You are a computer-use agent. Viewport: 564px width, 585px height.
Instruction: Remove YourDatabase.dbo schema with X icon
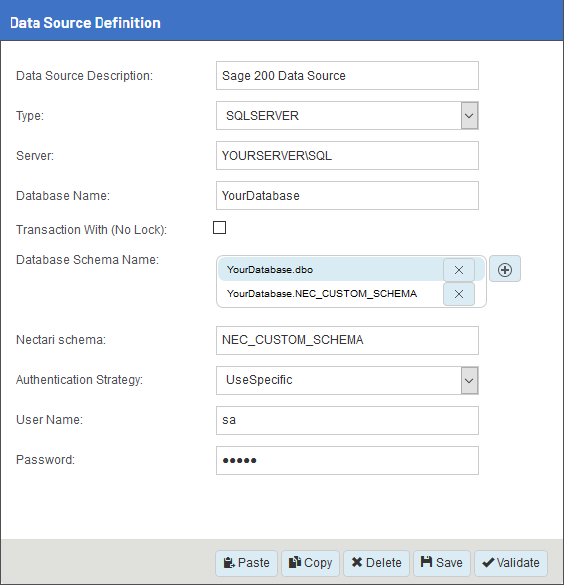pyautogui.click(x=459, y=270)
